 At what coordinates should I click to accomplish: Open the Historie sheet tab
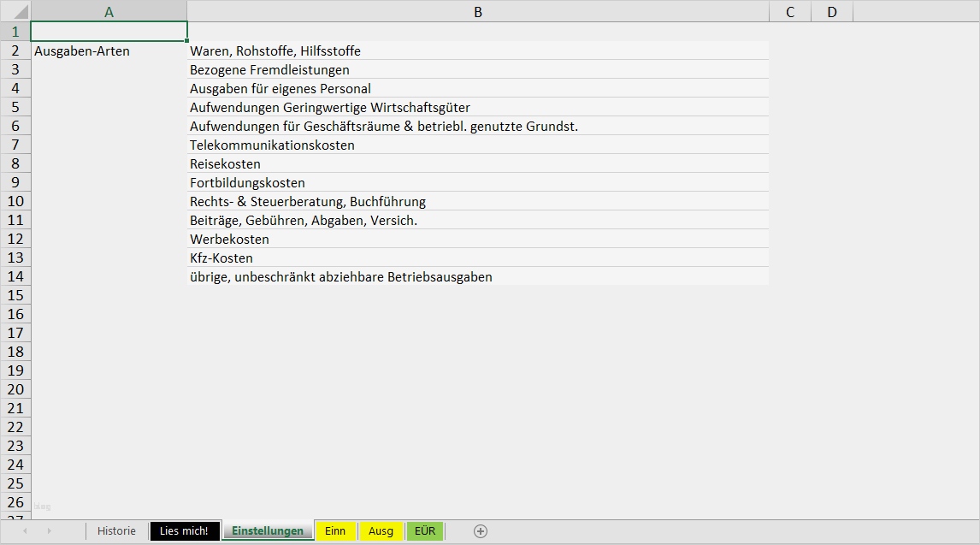[116, 531]
